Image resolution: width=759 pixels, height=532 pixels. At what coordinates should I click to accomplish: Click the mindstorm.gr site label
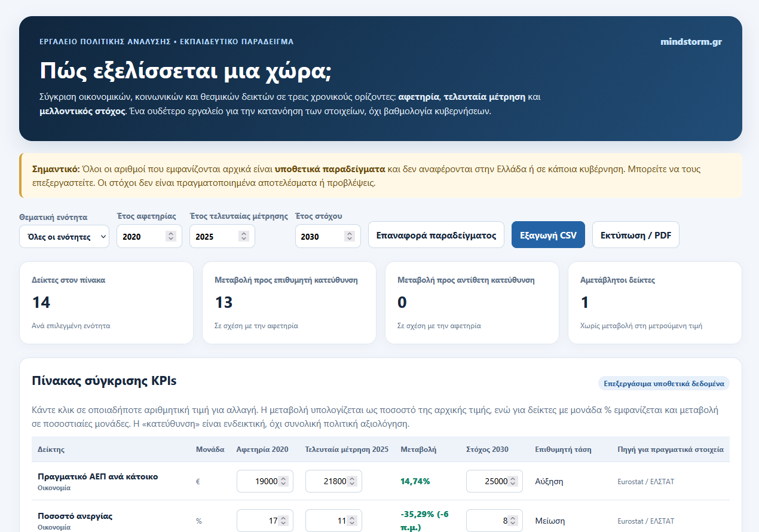pos(691,42)
